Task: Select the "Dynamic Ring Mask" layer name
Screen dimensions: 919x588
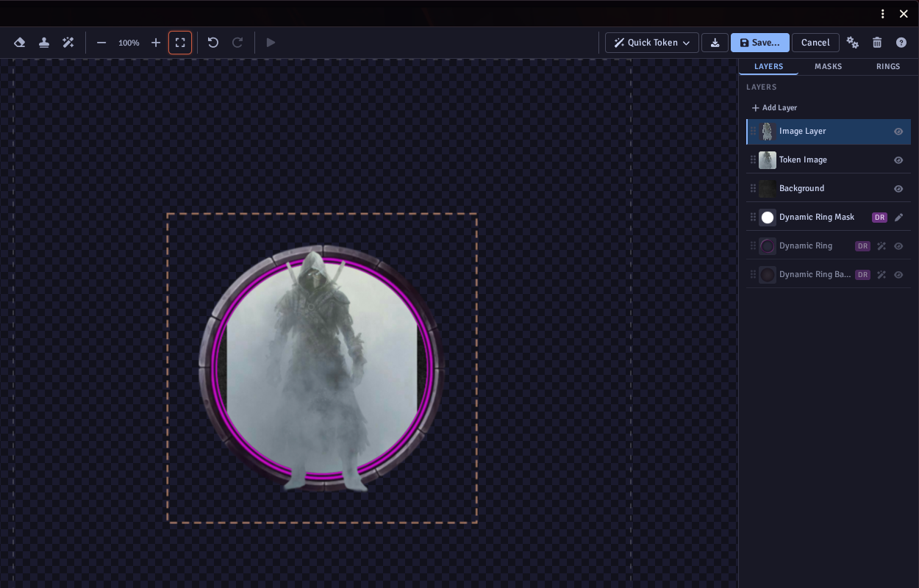Action: pyautogui.click(x=817, y=218)
